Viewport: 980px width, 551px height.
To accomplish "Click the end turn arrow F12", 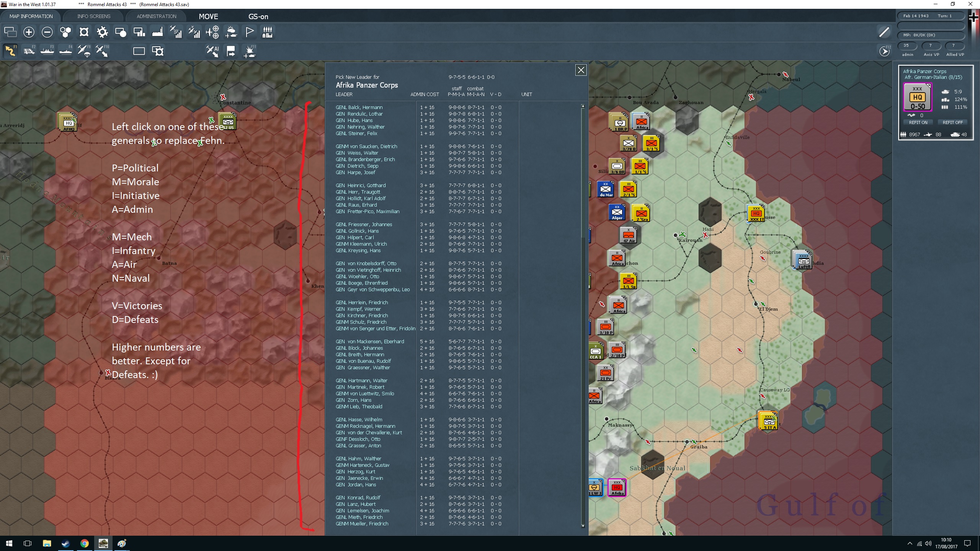I will click(x=884, y=51).
